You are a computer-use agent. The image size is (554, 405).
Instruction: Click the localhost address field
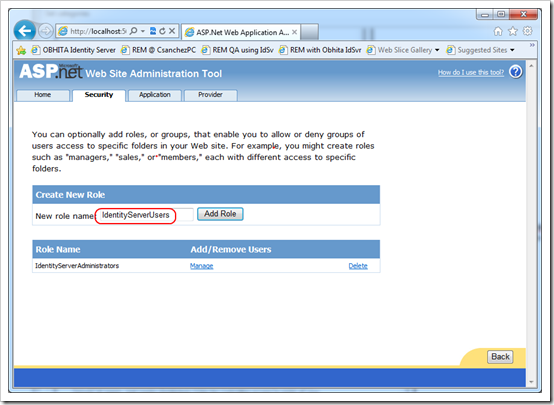pos(98,31)
